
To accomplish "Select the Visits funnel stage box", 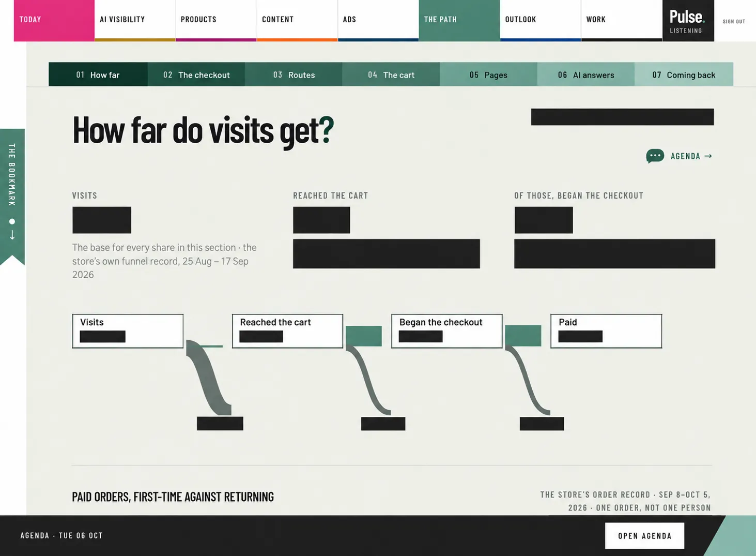I will click(128, 331).
